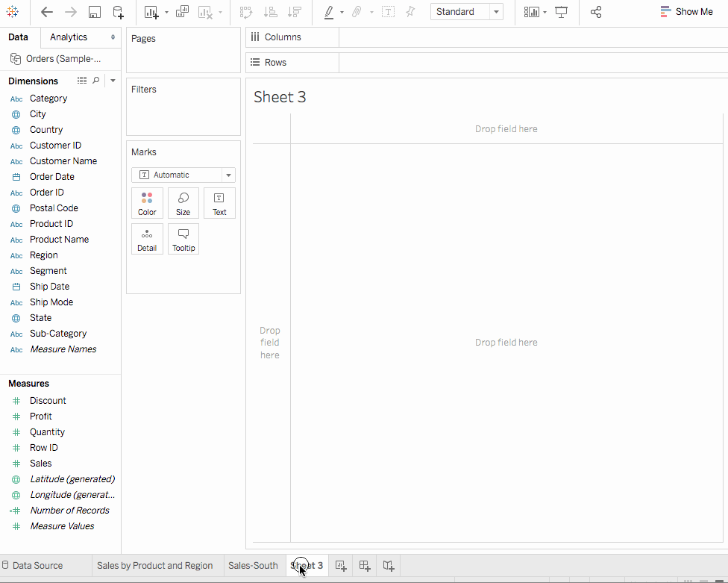Switch to the Data tab
Image resolution: width=728 pixels, height=583 pixels.
(18, 37)
